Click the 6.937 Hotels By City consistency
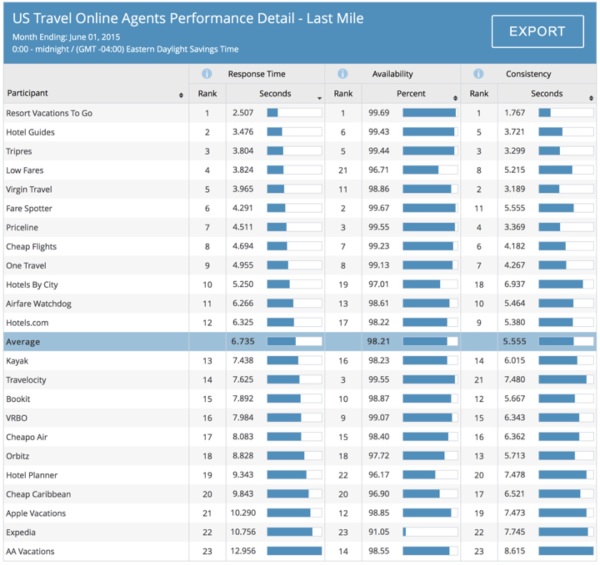The height and width of the screenshot is (565, 600). click(515, 284)
